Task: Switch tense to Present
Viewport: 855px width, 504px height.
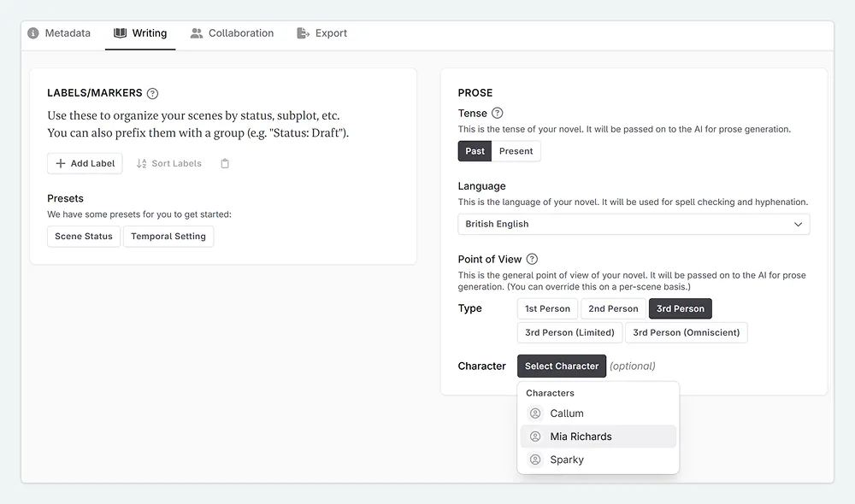Action: [516, 150]
